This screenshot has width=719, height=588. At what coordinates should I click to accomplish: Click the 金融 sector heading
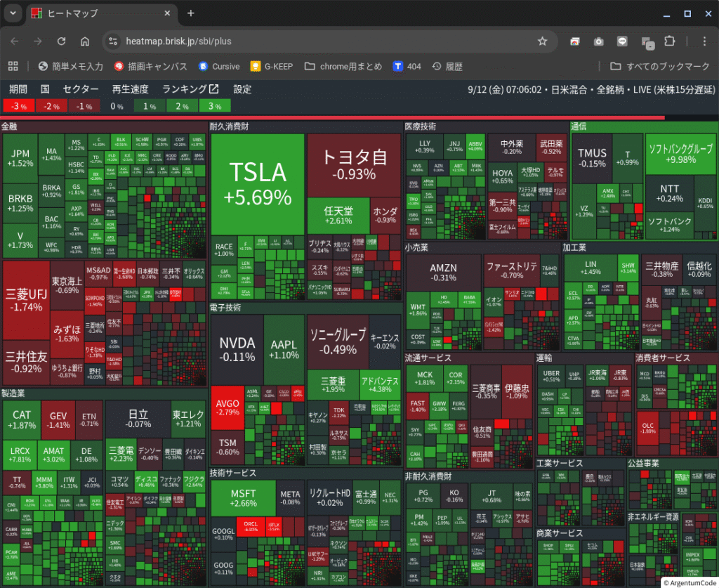[x=9, y=126]
